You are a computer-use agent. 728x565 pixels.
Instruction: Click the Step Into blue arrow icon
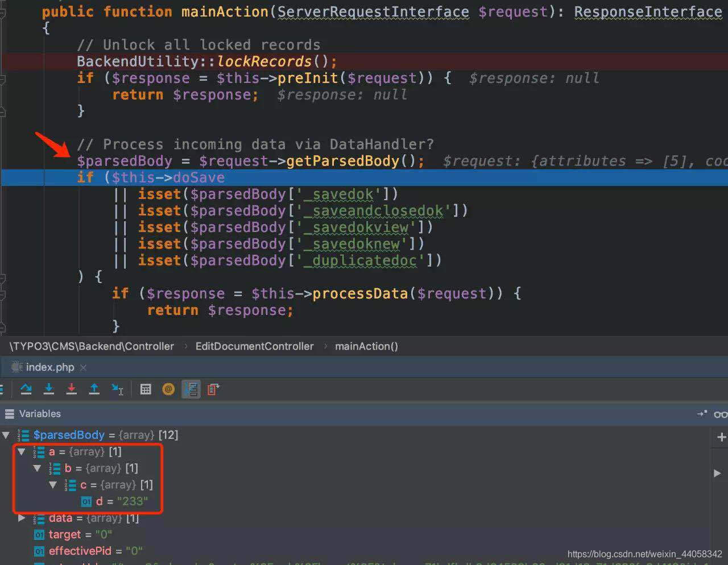(49, 389)
